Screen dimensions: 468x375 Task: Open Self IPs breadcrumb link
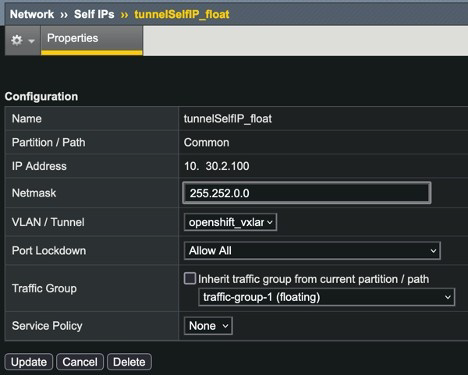tap(94, 14)
